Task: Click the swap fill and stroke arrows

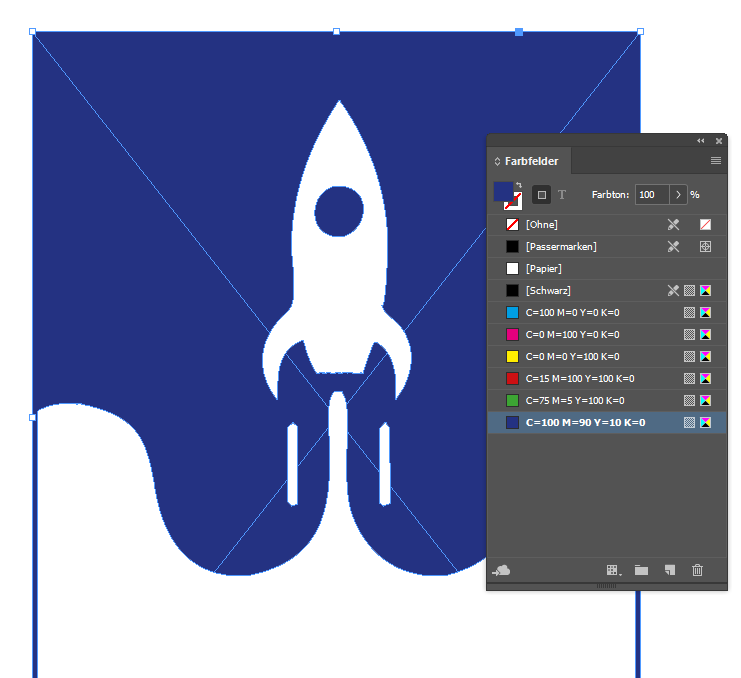Action: 519,185
